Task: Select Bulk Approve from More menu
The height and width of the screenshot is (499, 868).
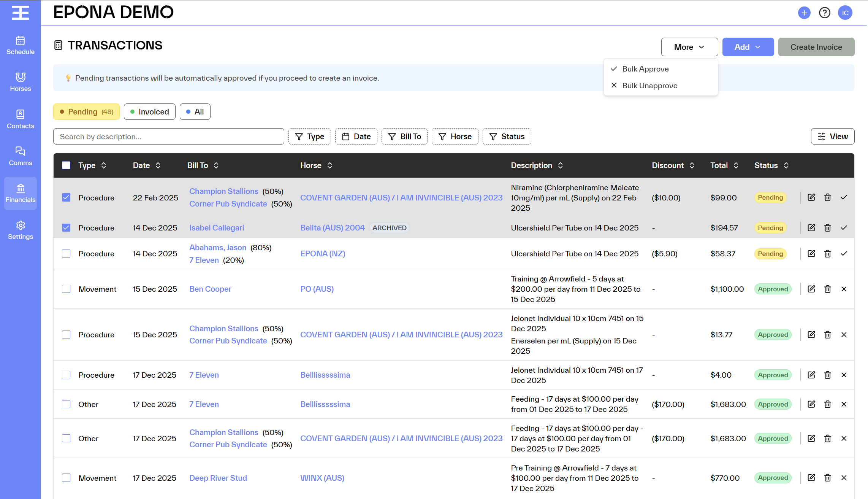Action: pos(645,69)
